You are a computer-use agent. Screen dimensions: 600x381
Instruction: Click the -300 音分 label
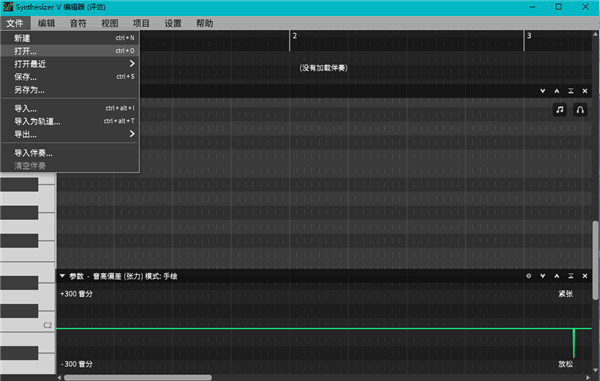pyautogui.click(x=77, y=364)
